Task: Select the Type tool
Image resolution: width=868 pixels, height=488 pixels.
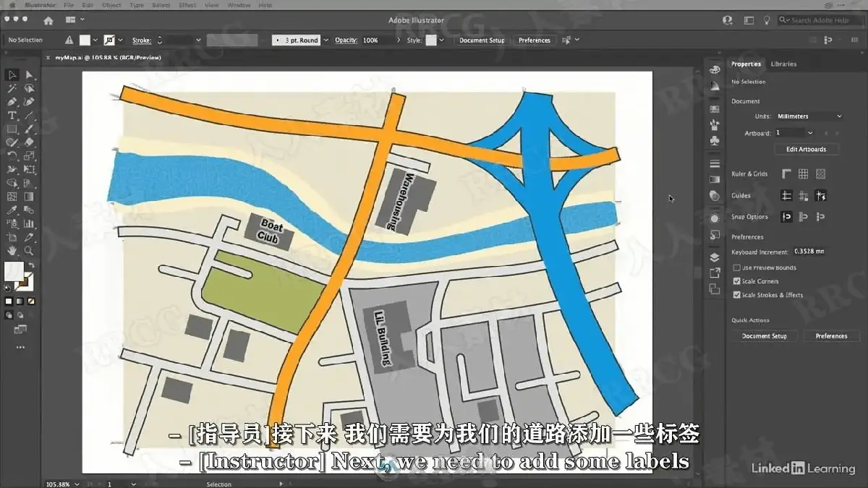Action: 12,116
